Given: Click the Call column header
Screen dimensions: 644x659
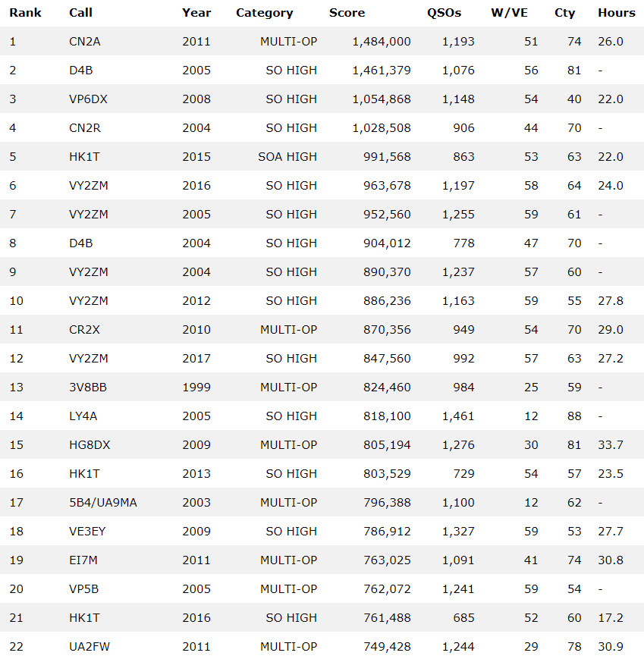Looking at the screenshot, I should point(80,13).
